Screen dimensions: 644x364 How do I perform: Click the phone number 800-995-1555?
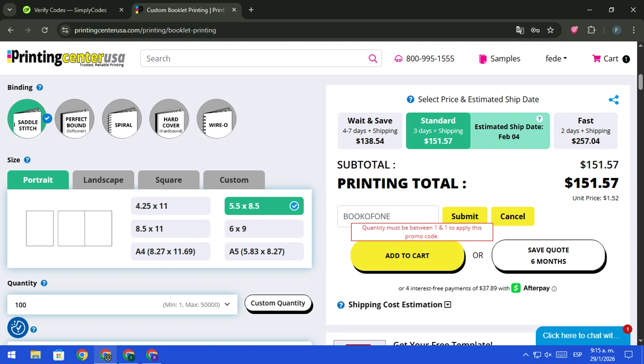[x=430, y=58]
